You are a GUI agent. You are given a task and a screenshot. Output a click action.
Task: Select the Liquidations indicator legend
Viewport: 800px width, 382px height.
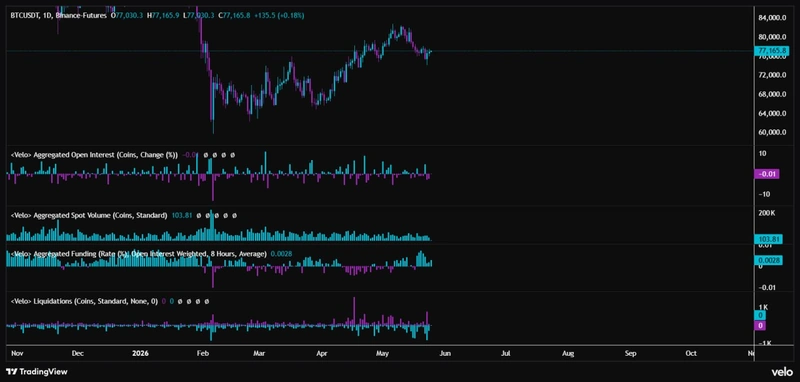(x=84, y=301)
